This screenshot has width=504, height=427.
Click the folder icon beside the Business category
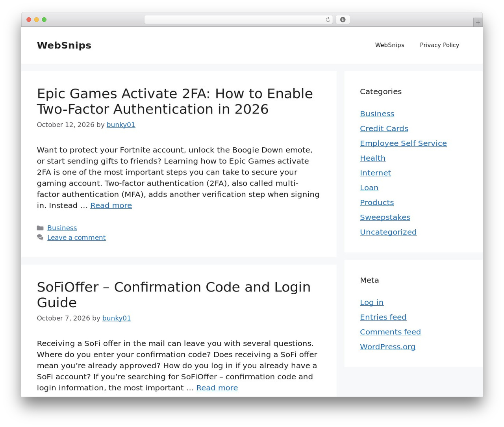(x=40, y=228)
